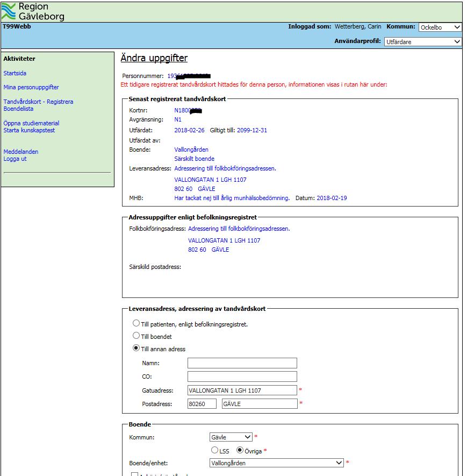The height and width of the screenshot is (476, 467).
Task: Click the Namn input field
Action: click(x=242, y=363)
